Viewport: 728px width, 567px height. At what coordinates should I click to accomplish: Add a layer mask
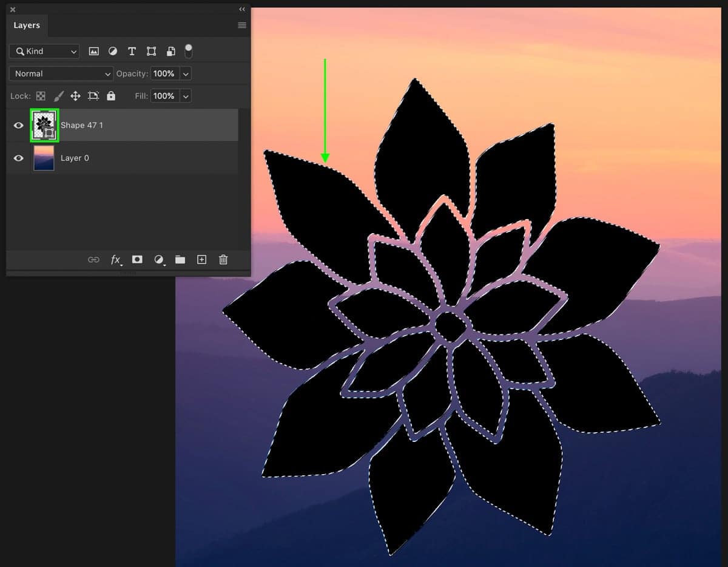(x=137, y=259)
